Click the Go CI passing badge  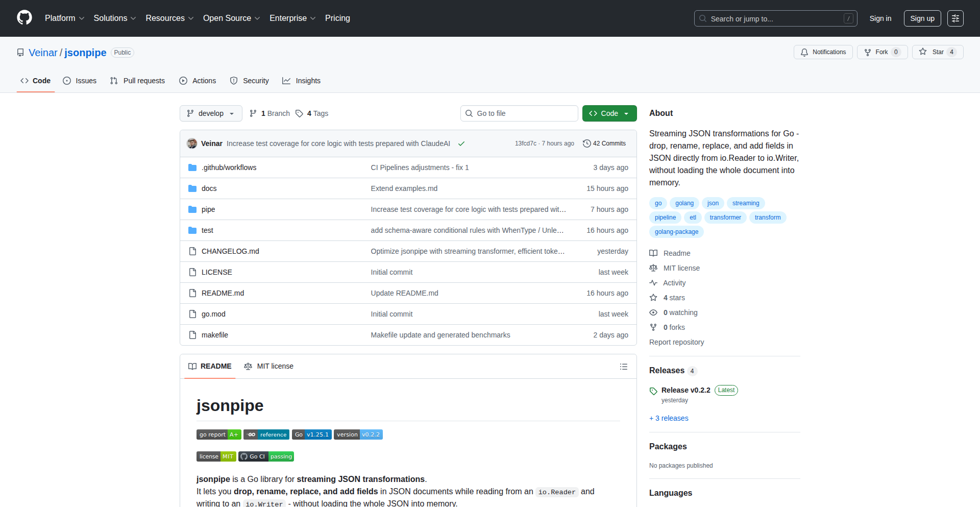266,456
